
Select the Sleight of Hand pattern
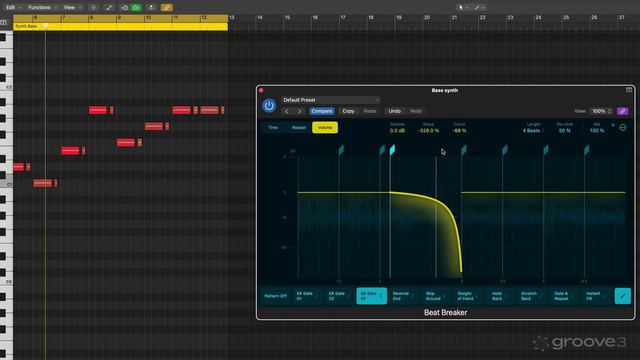[468, 296]
